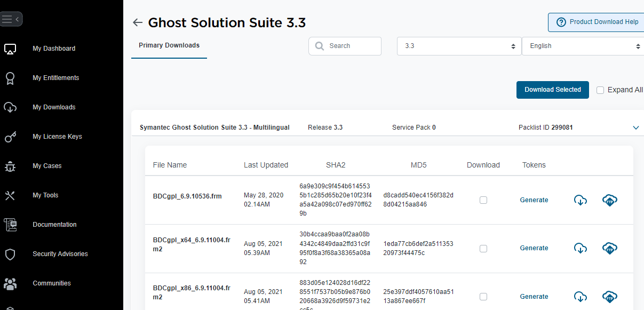Click the file name BDCgpl_6.9.10536.frm
This screenshot has width=644, height=310.
(x=187, y=196)
